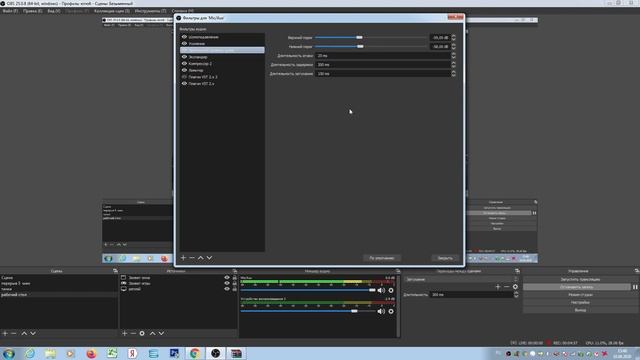
Task: Move the upper threshold slider handle
Action: 359,37
